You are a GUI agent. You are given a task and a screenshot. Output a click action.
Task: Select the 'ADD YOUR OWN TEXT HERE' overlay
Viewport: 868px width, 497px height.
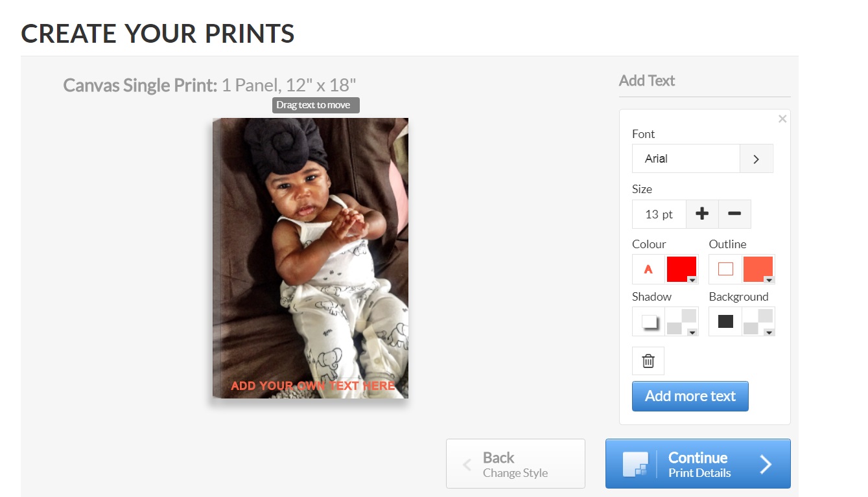(x=313, y=386)
